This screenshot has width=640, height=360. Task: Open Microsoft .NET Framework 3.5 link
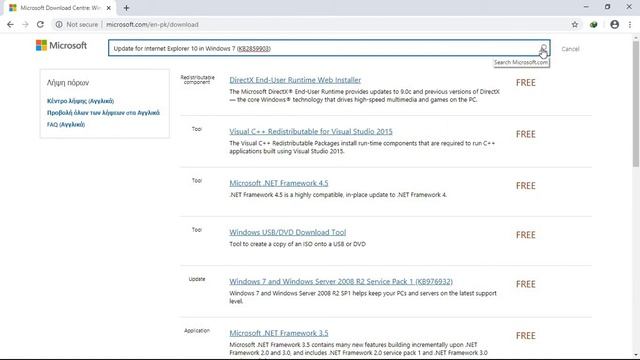coord(279,333)
